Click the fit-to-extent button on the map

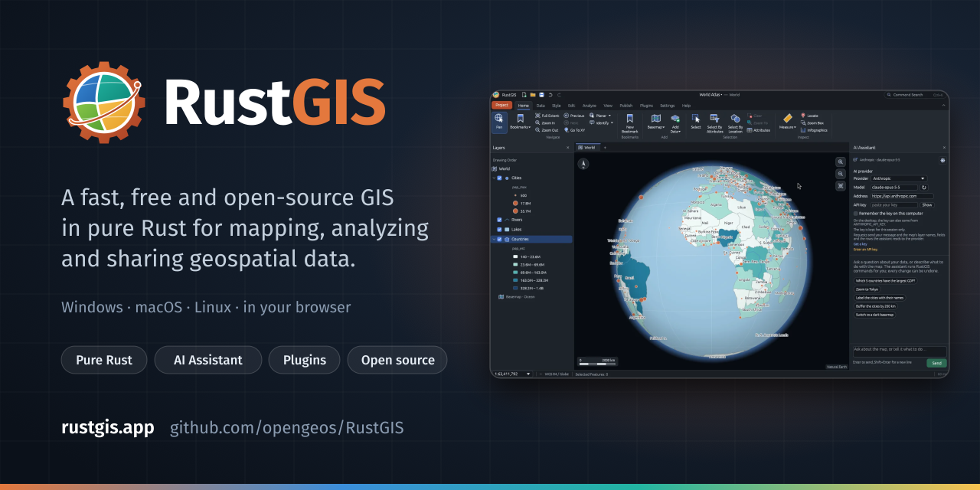[x=841, y=186]
